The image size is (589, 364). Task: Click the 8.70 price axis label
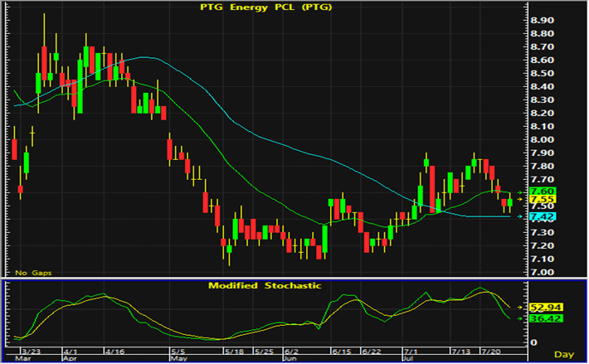[x=542, y=47]
